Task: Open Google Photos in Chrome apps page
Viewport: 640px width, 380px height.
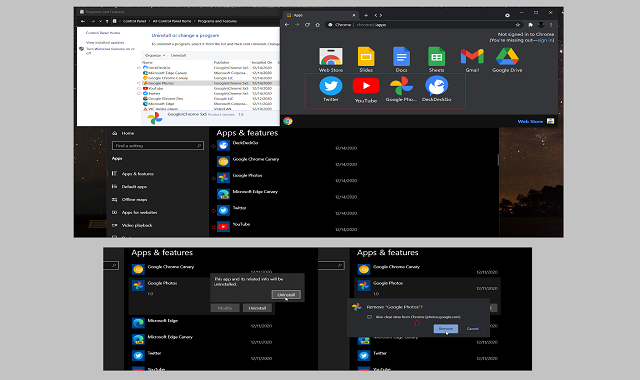Action: click(x=401, y=89)
